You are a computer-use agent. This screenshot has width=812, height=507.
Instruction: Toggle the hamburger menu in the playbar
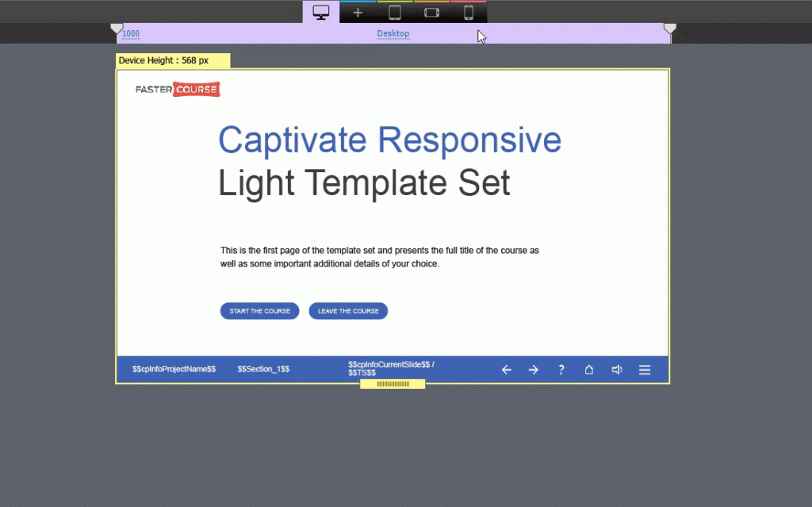[x=645, y=370]
